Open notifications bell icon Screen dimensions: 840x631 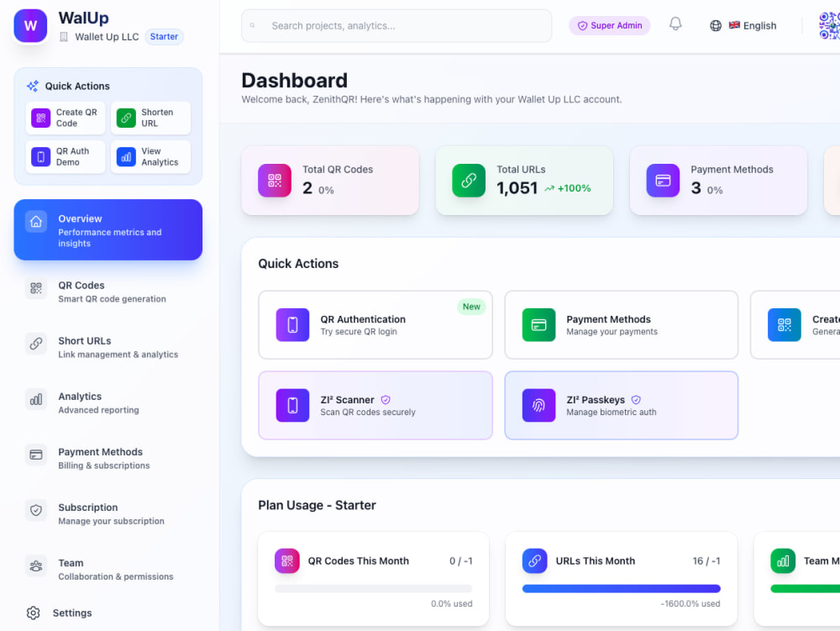675,24
